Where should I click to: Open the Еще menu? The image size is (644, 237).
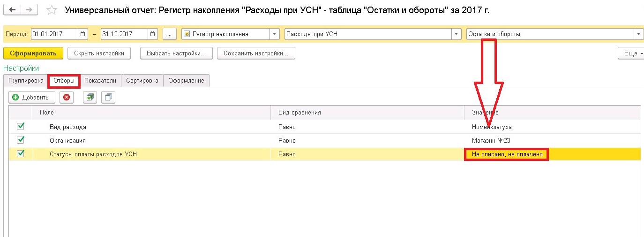tap(631, 54)
